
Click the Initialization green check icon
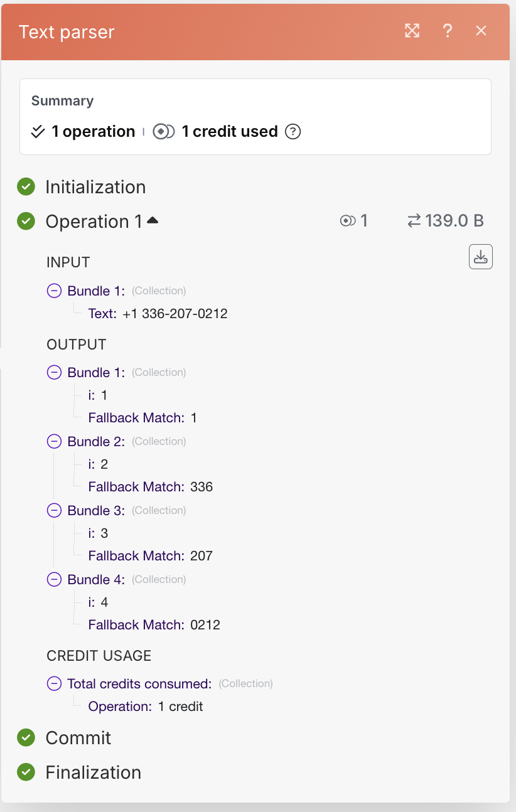[x=26, y=187]
